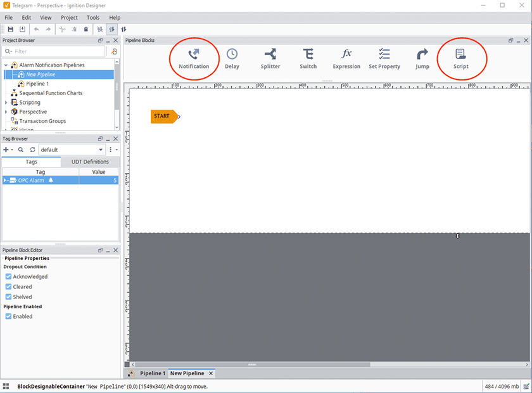The image size is (532, 393).
Task: Toggle the highlighted toolbar toggle button
Action: click(x=111, y=29)
